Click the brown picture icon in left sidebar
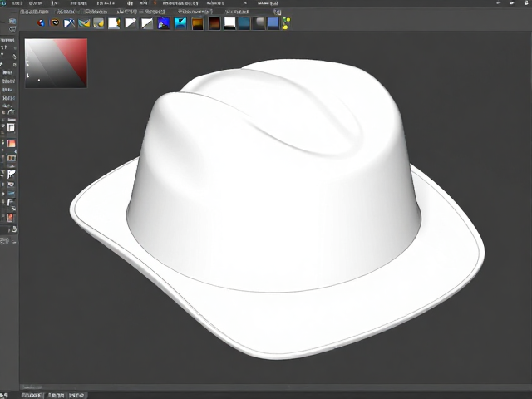This screenshot has height=399, width=532. 11,159
